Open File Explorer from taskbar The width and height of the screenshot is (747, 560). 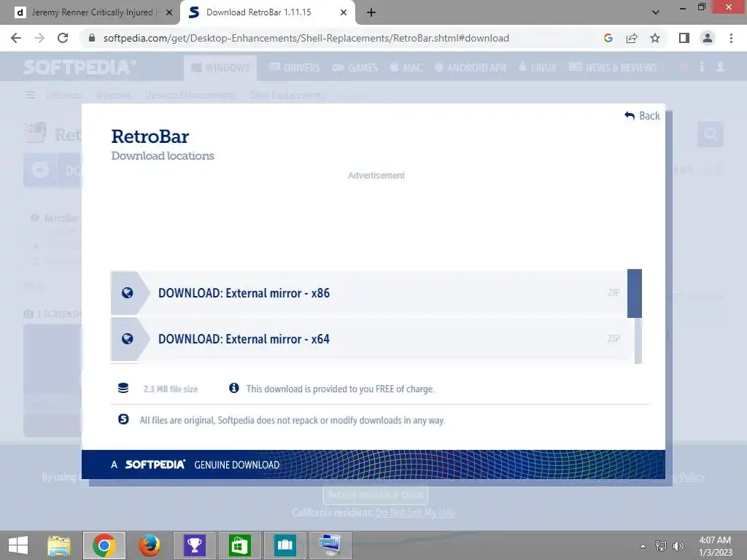click(59, 545)
